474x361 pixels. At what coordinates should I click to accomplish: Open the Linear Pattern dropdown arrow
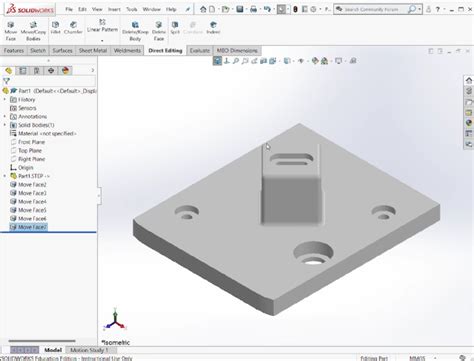tap(102, 40)
